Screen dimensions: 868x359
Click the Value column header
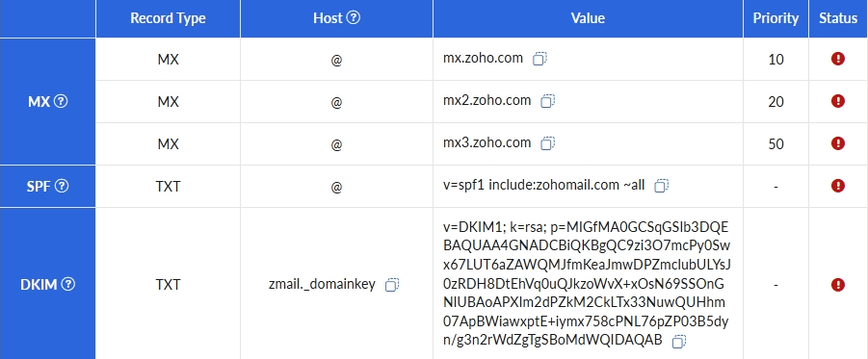(588, 18)
